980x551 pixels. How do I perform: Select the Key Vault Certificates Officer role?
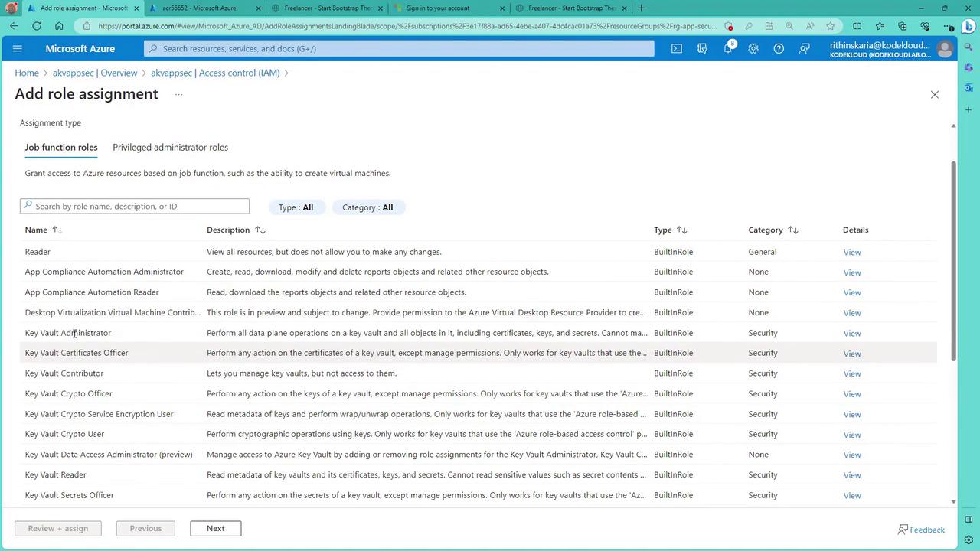point(479,353)
